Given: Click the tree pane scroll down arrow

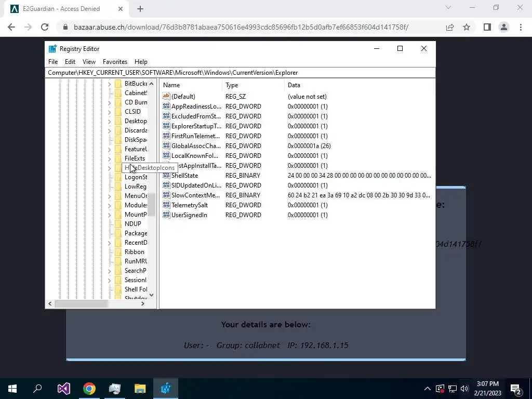Looking at the screenshot, I should click(151, 295).
